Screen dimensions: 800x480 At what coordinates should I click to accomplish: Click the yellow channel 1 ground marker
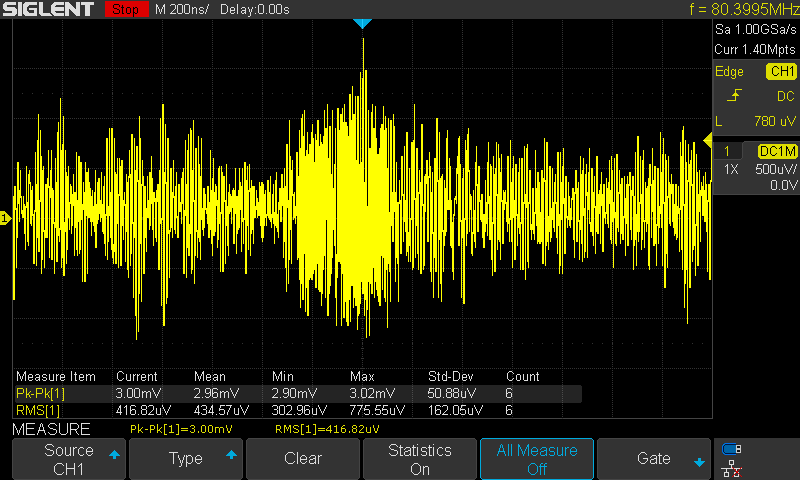(5, 218)
